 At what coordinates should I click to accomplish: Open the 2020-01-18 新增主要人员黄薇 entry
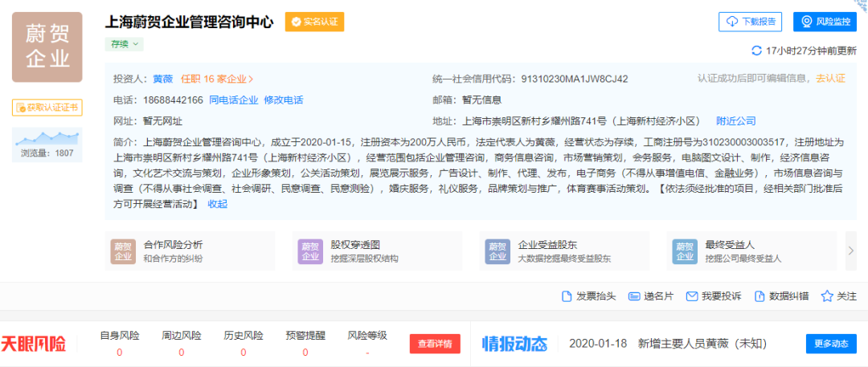click(668, 343)
